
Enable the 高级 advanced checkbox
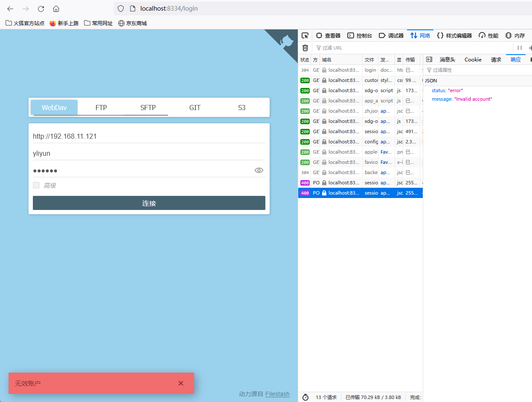36,185
